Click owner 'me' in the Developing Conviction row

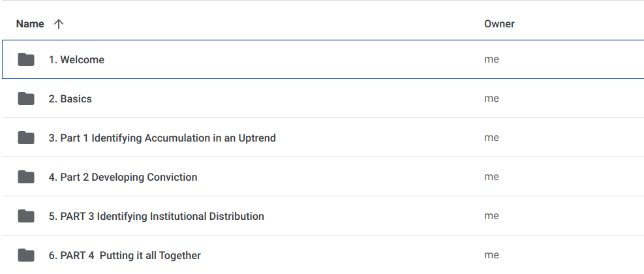pos(491,177)
